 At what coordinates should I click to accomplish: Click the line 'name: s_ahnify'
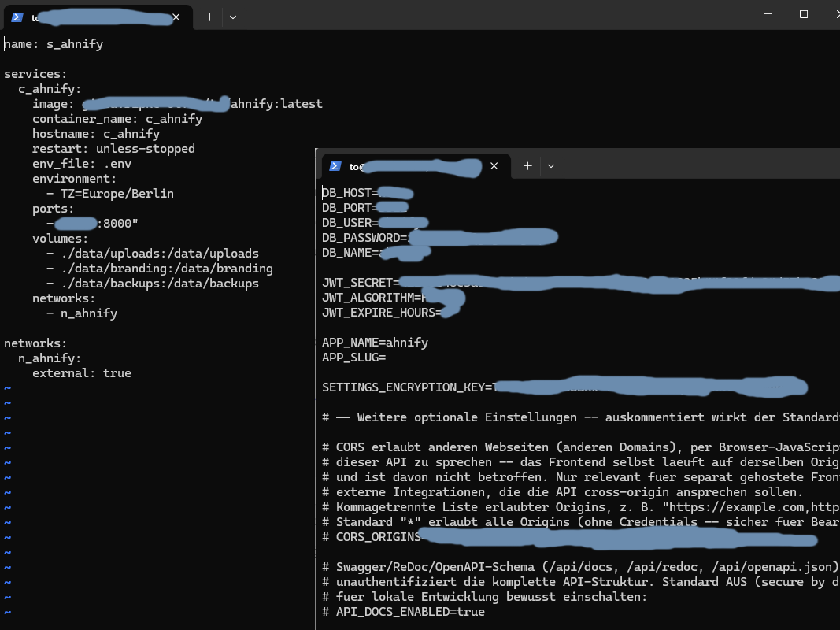(54, 44)
